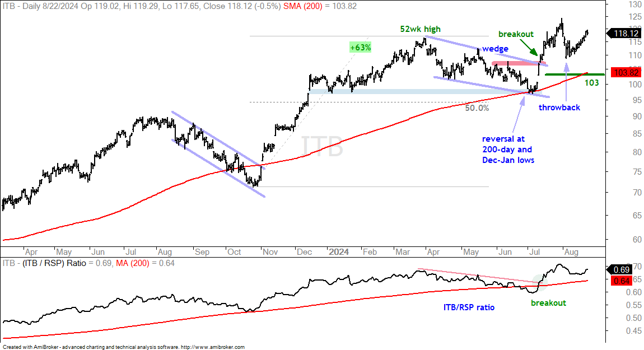Click the green 103 support level label
This screenshot has height=350, width=644.
[x=591, y=83]
